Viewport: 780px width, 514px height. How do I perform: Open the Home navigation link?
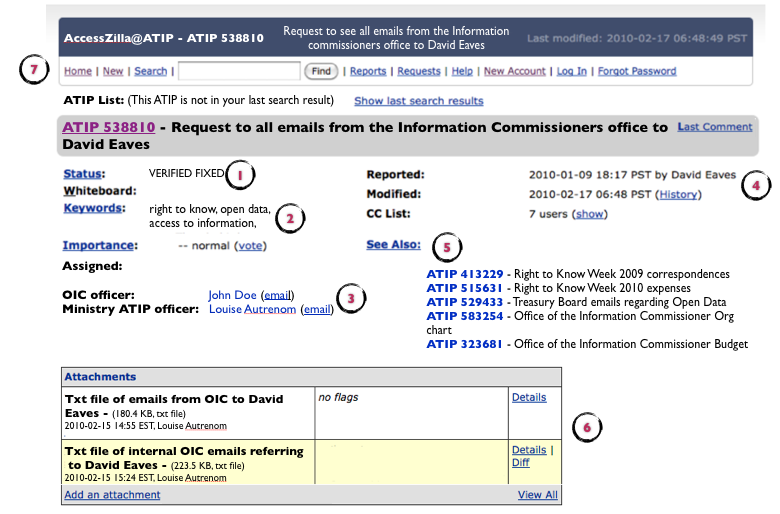(x=77, y=71)
